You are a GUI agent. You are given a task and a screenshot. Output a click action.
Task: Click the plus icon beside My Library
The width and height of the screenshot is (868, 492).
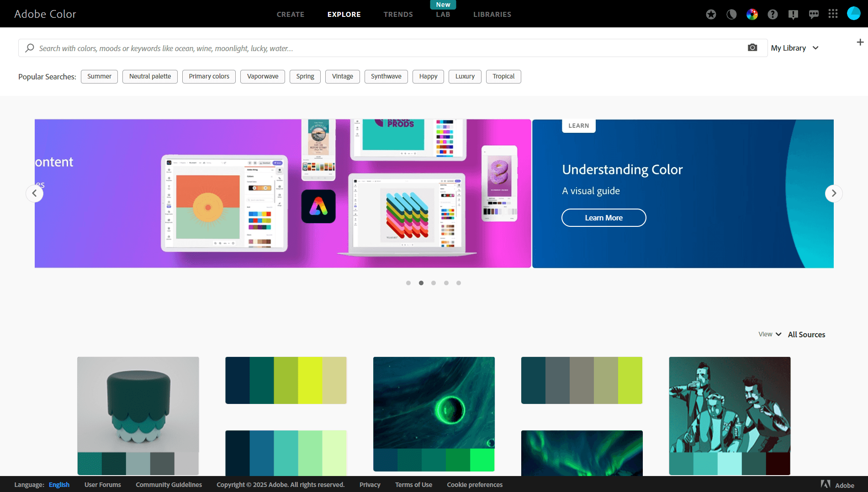[x=860, y=42]
